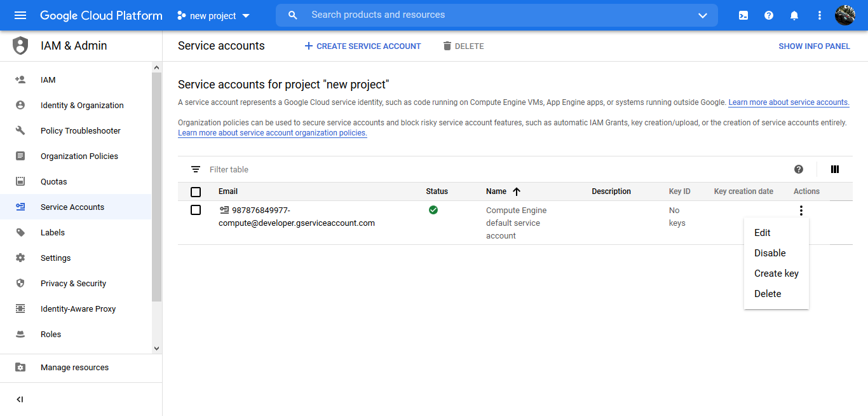868x416 pixels.
Task: Click the green enabled status checkmark
Action: pos(433,210)
